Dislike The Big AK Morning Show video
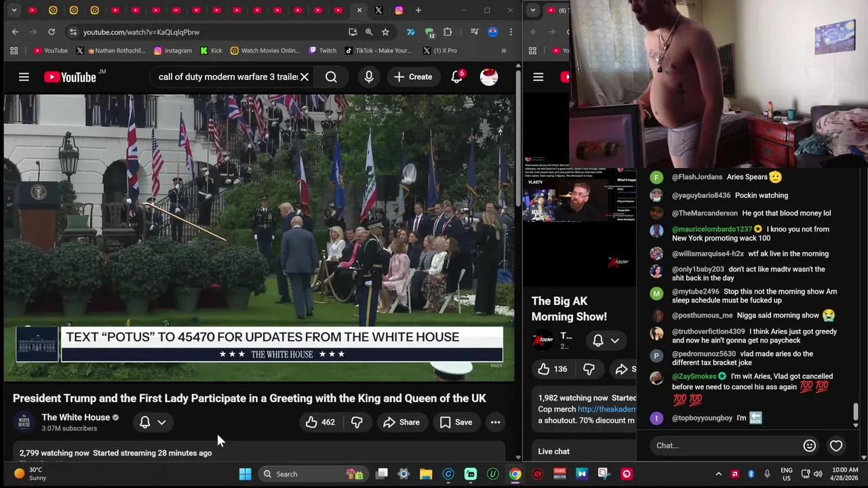This screenshot has width=868, height=488. (589, 369)
